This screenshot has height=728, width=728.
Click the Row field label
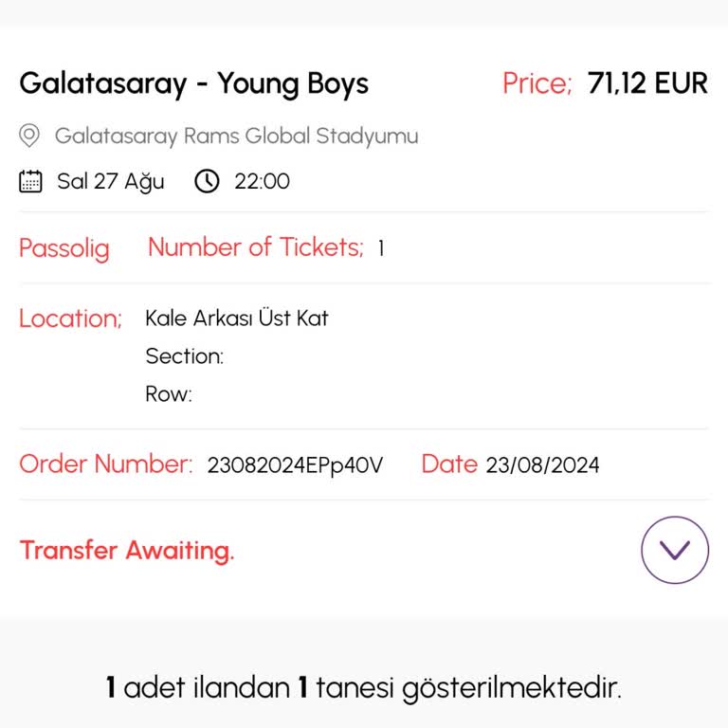click(x=169, y=394)
